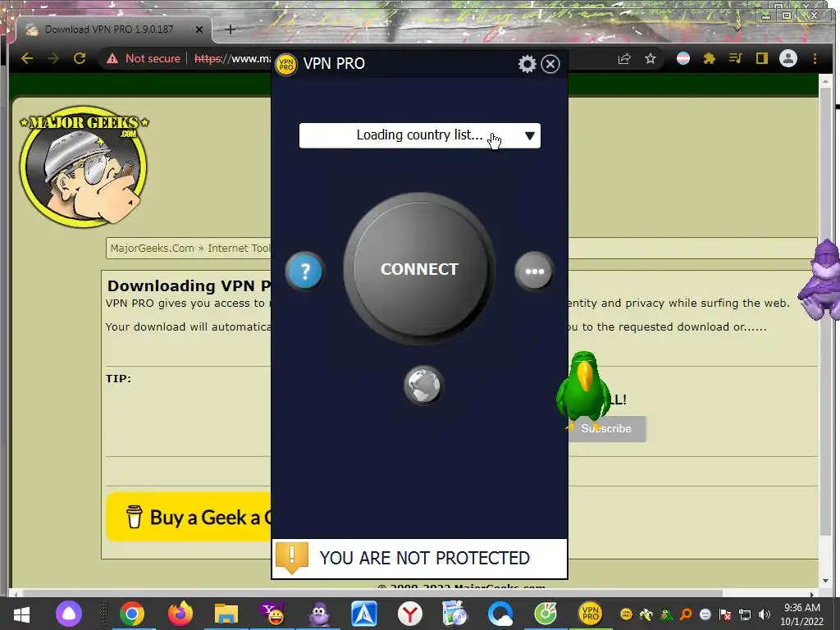Viewport: 840px width, 630px height.
Task: Click the VPN PRO system tray icon
Action: (625, 614)
